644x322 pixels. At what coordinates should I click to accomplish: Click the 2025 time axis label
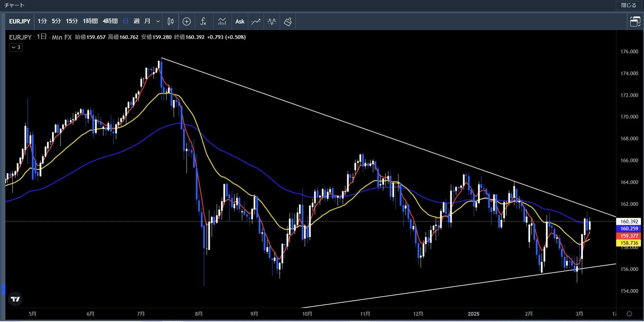473,314
